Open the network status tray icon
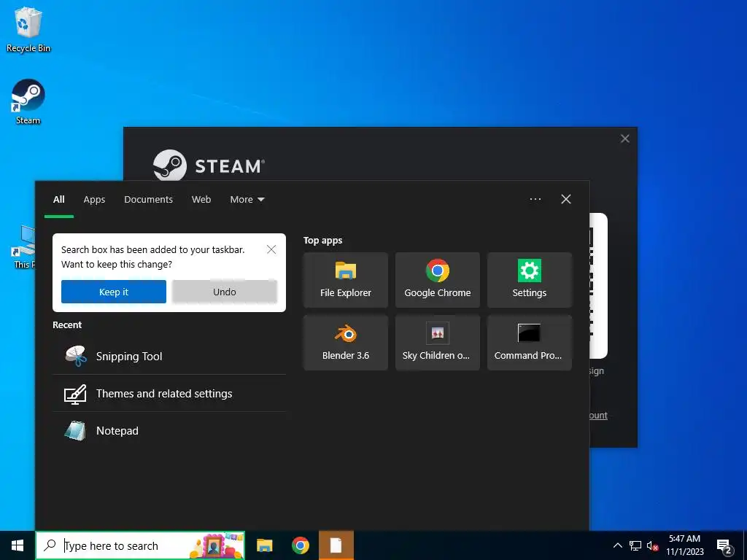Image resolution: width=747 pixels, height=560 pixels. coord(635,545)
